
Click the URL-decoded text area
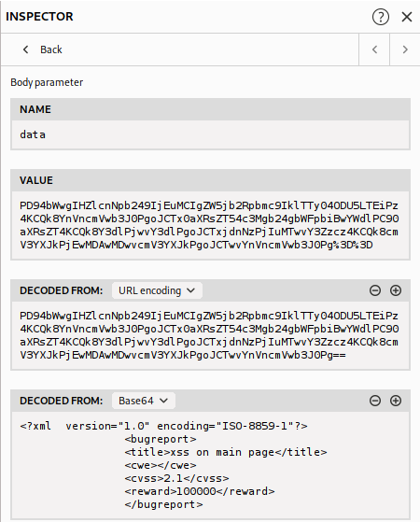pyautogui.click(x=210, y=335)
